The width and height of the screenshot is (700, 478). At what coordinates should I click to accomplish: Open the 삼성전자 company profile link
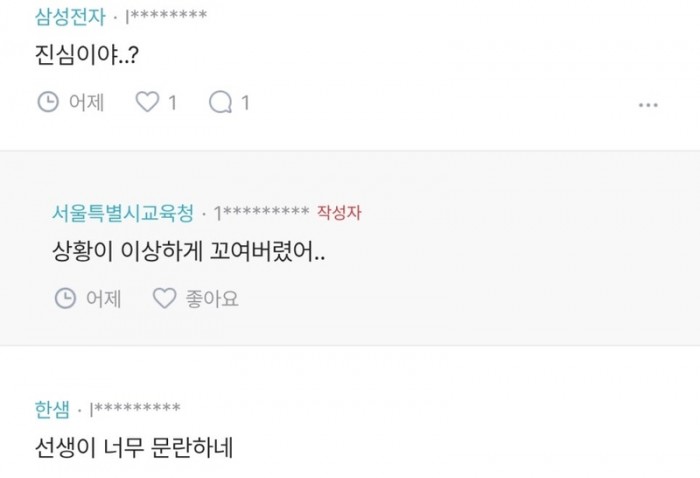point(70,17)
